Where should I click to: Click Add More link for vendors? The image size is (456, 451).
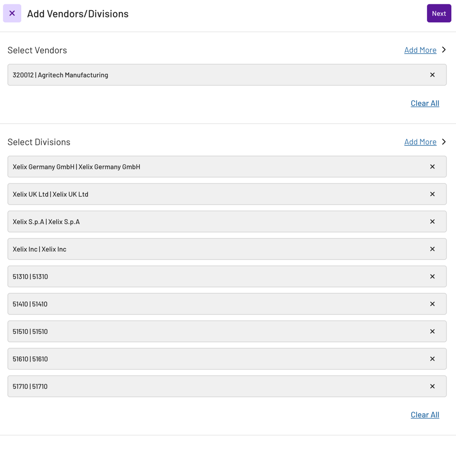point(420,50)
